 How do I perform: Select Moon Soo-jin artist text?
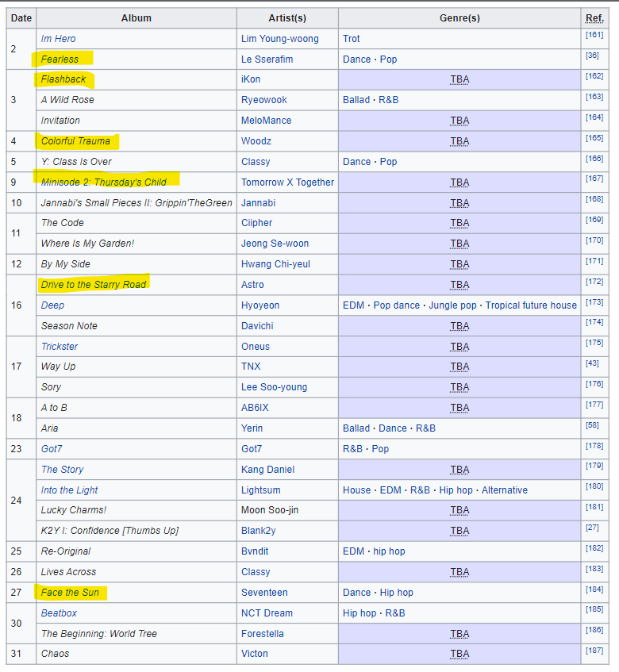point(270,510)
